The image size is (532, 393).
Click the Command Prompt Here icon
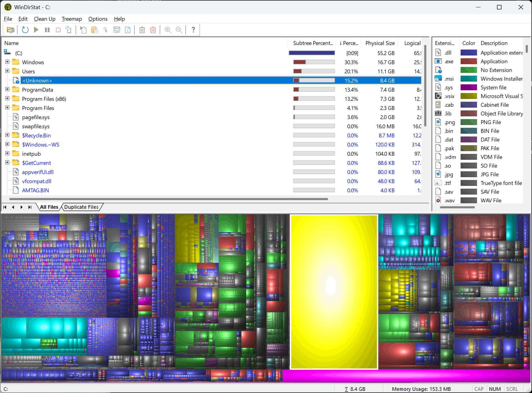point(117,30)
